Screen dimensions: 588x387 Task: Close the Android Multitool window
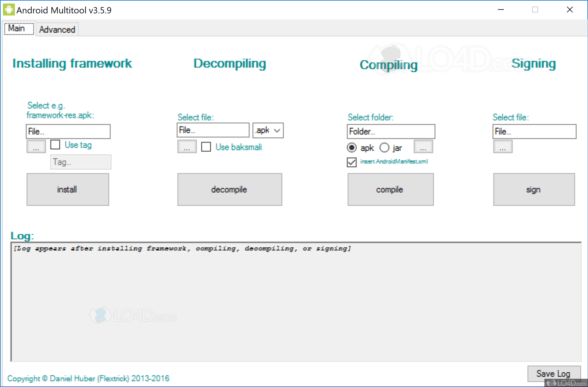[x=570, y=10]
